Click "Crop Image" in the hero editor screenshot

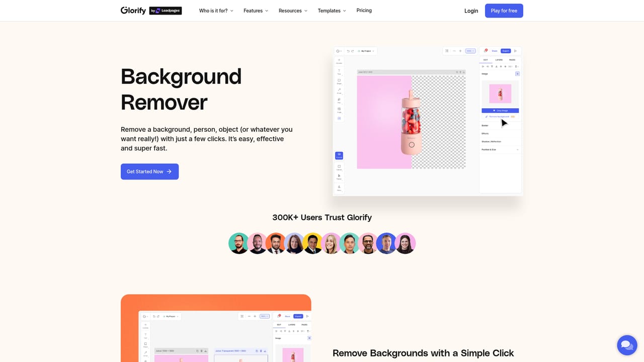pyautogui.click(x=500, y=111)
